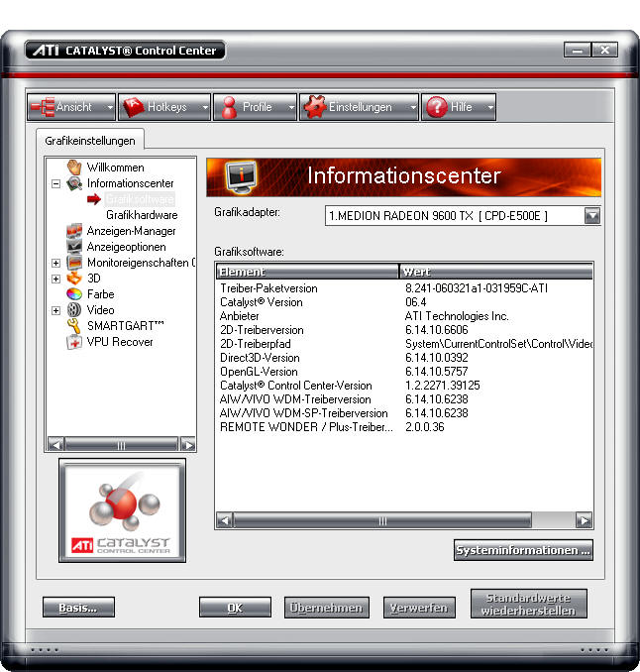Screen dimensions: 640x672
Task: Click the Willkommen hand icon
Action: pyautogui.click(x=74, y=168)
